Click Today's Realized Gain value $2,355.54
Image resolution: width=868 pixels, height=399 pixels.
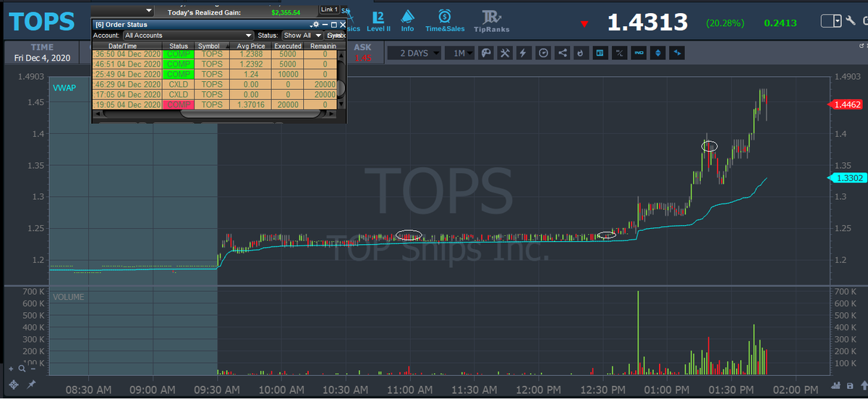(286, 12)
